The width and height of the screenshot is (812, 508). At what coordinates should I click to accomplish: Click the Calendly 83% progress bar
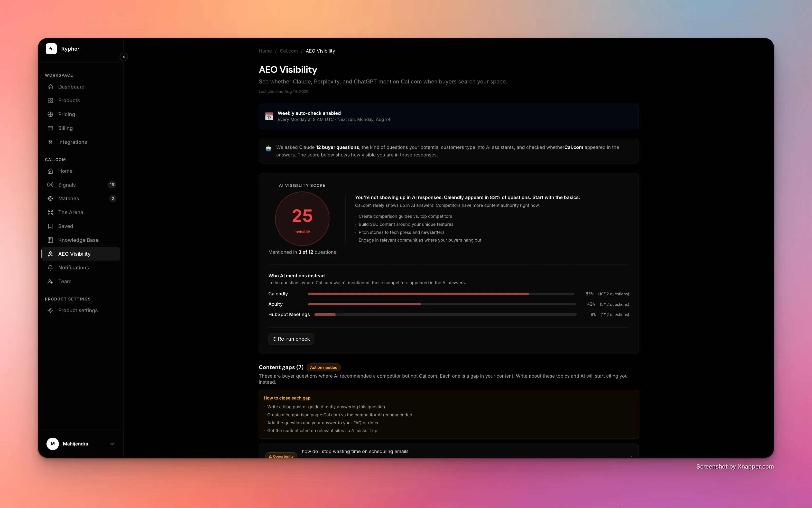tap(441, 294)
